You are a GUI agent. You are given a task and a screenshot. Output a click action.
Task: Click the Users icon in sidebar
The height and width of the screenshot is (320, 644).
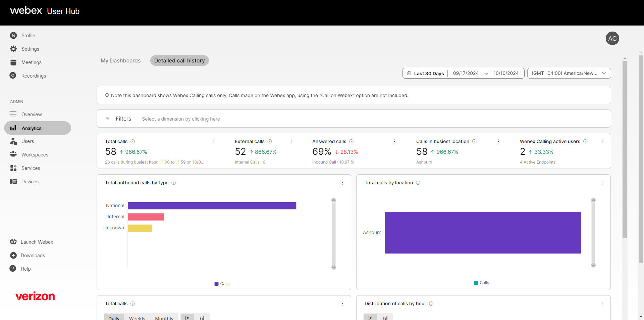(x=13, y=141)
